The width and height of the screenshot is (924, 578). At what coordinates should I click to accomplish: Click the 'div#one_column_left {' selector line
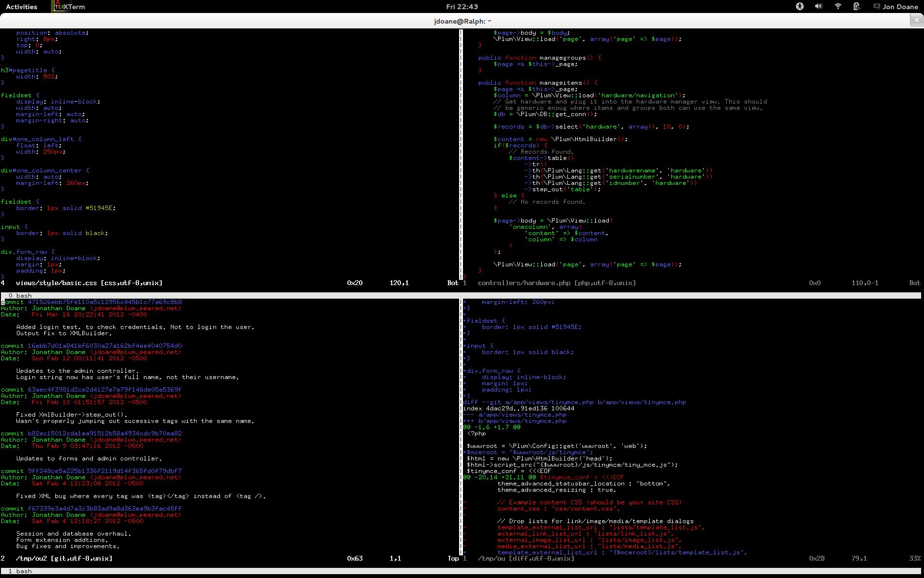(x=41, y=139)
